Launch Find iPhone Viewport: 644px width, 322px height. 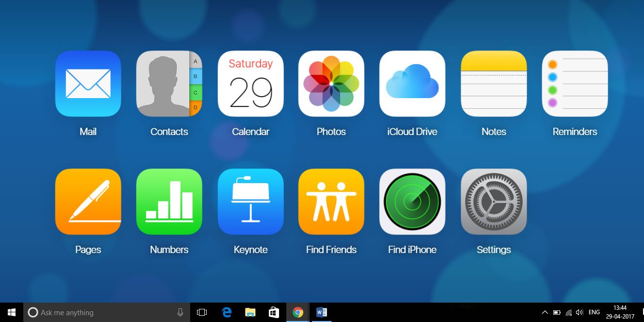pyautogui.click(x=412, y=202)
